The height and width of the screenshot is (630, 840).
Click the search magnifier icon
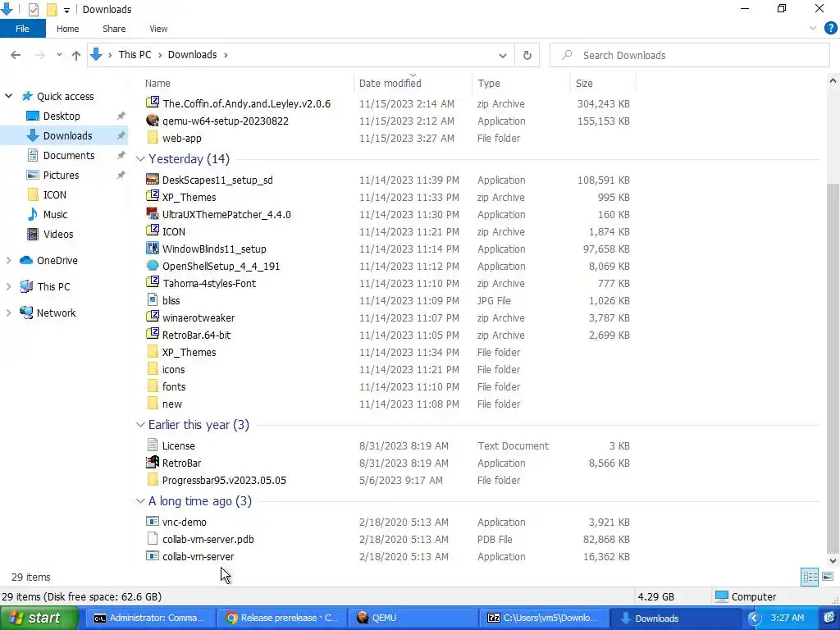[x=567, y=55]
